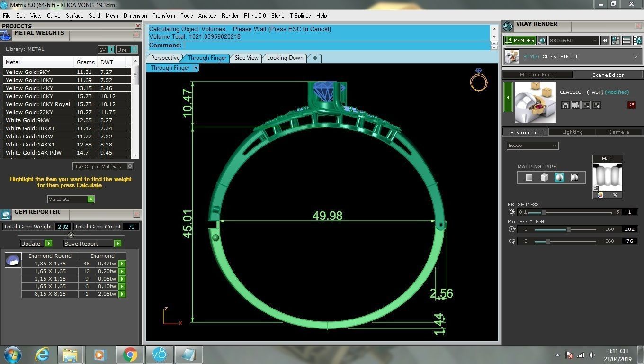Screen dimensions: 644x364
Task: Open the Analyze menu
Action: coord(207,16)
